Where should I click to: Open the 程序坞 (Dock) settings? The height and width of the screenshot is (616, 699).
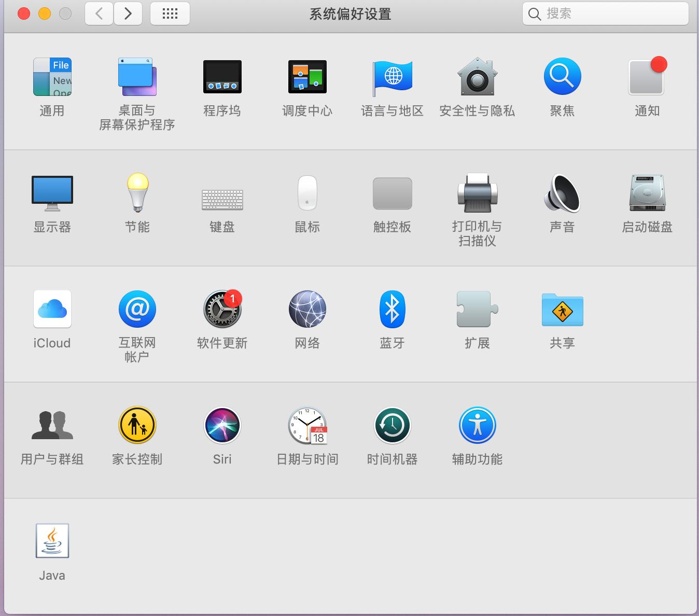tap(222, 77)
